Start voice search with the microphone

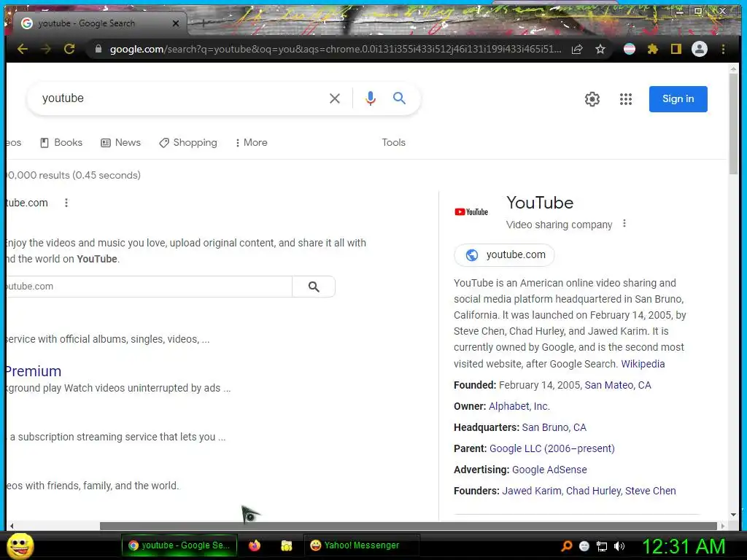coord(370,98)
